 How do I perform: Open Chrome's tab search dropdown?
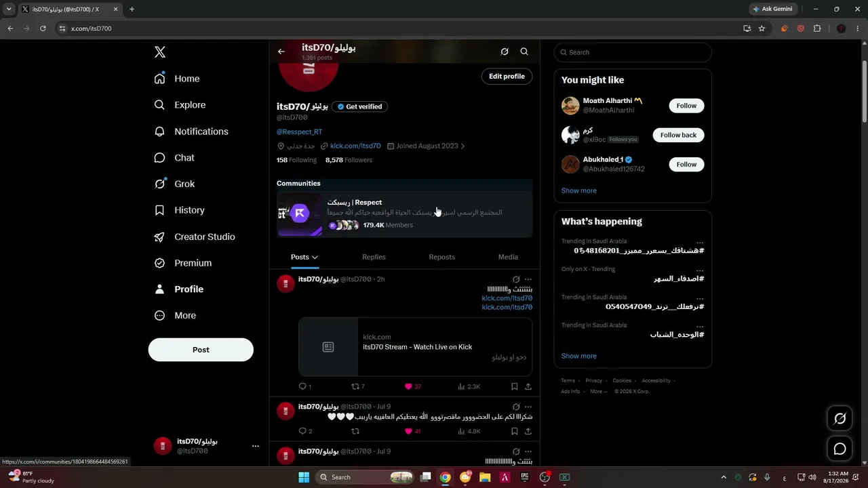point(9,9)
